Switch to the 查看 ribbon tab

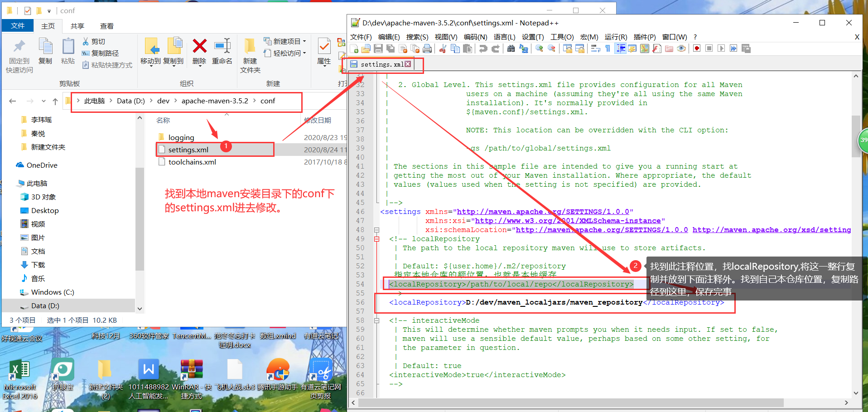click(x=107, y=26)
